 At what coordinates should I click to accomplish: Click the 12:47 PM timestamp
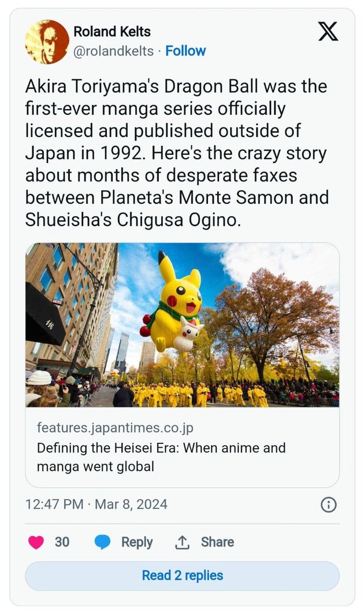point(54,504)
